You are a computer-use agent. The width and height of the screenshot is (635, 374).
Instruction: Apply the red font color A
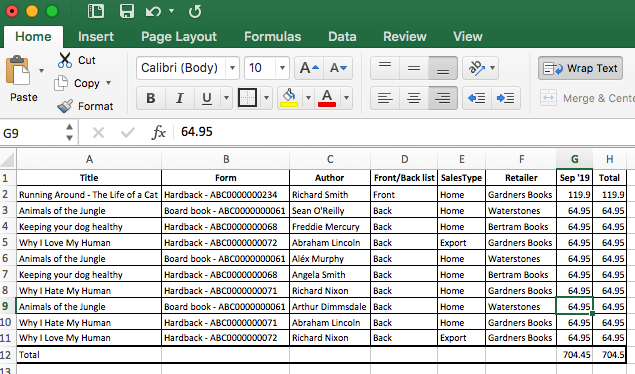coord(327,98)
